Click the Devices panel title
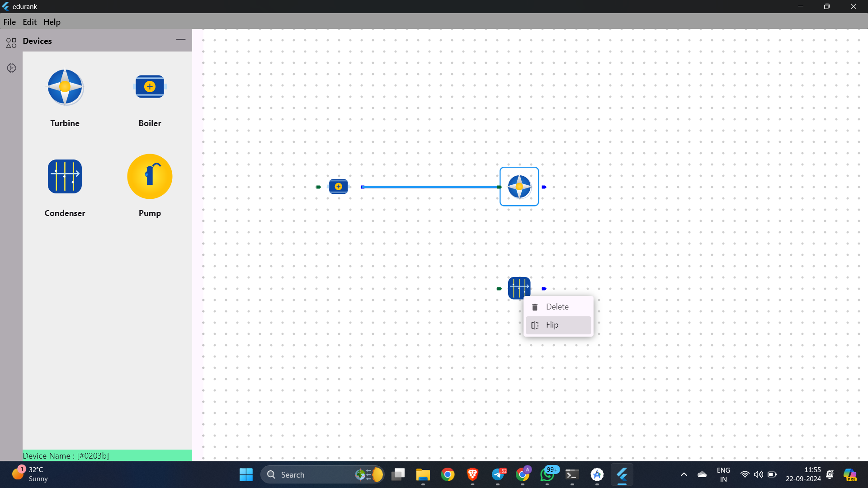 tap(38, 41)
